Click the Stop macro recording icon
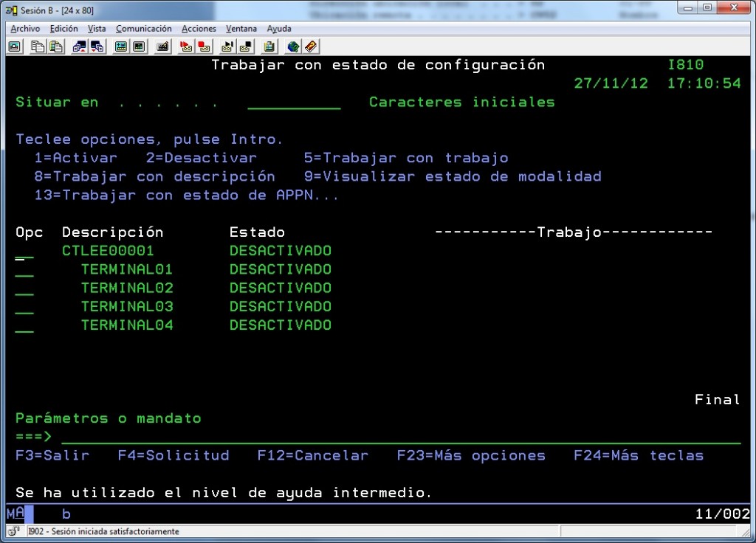The width and height of the screenshot is (756, 543). click(x=205, y=46)
